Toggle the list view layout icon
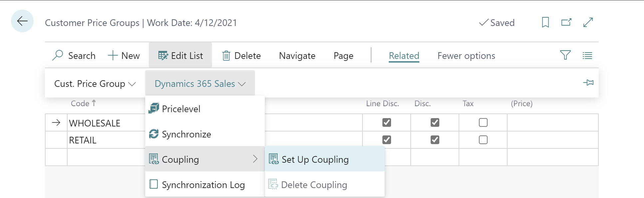Image resolution: width=644 pixels, height=198 pixels. tap(587, 56)
